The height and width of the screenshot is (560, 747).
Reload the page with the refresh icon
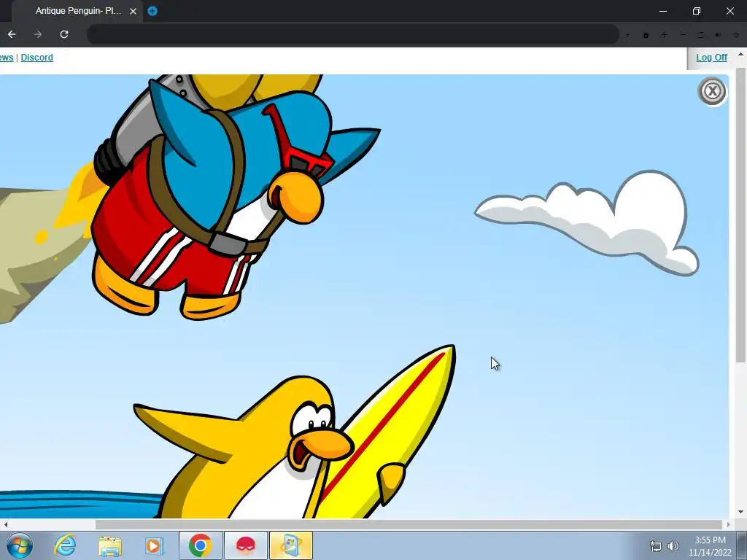point(64,34)
